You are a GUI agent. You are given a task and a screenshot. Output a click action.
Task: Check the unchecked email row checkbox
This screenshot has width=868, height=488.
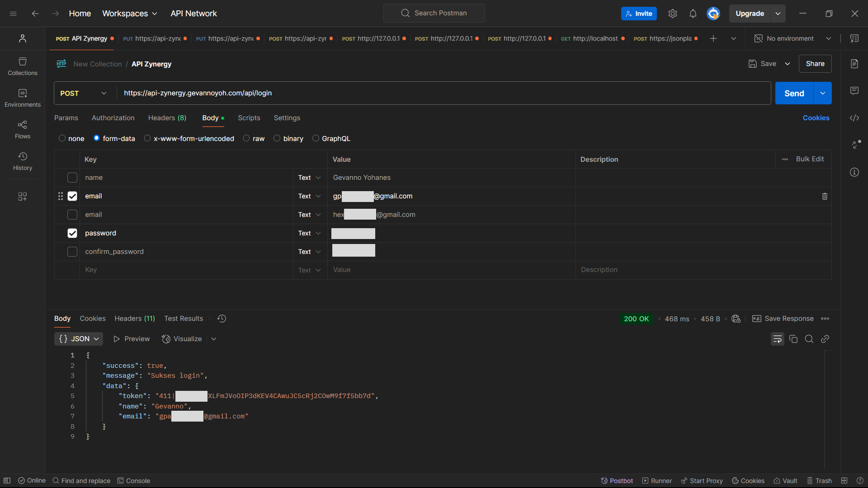tap(72, 215)
